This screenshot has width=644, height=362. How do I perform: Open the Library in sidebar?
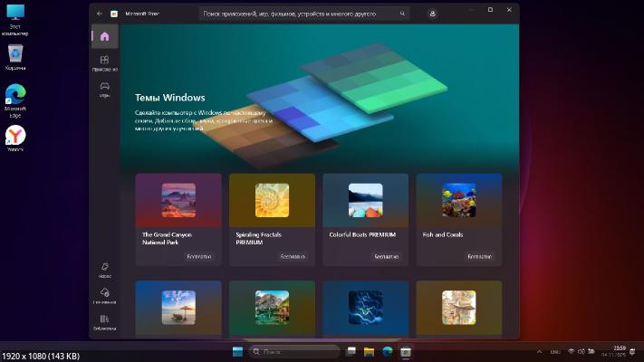[x=105, y=321]
